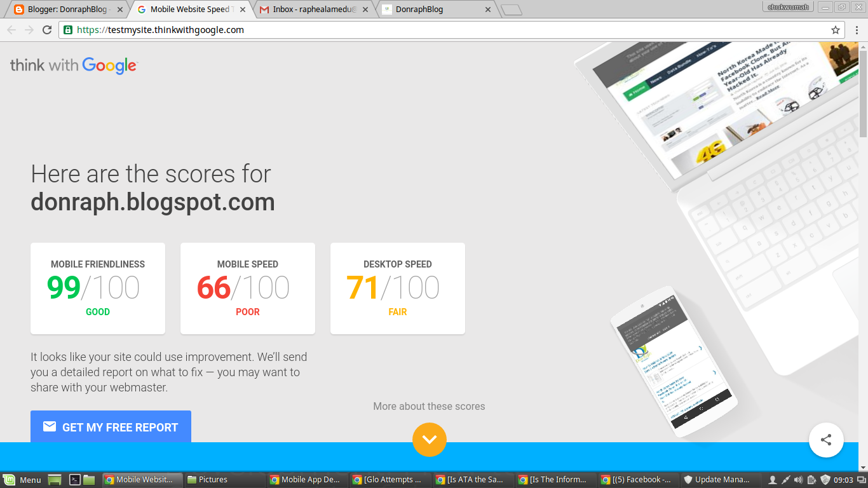Image resolution: width=868 pixels, height=488 pixels.
Task: Open the file manager launcher in taskbar
Action: point(89,480)
